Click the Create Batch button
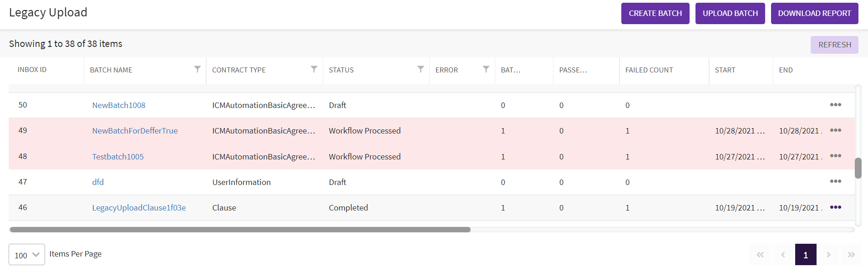The height and width of the screenshot is (272, 868). tap(655, 13)
